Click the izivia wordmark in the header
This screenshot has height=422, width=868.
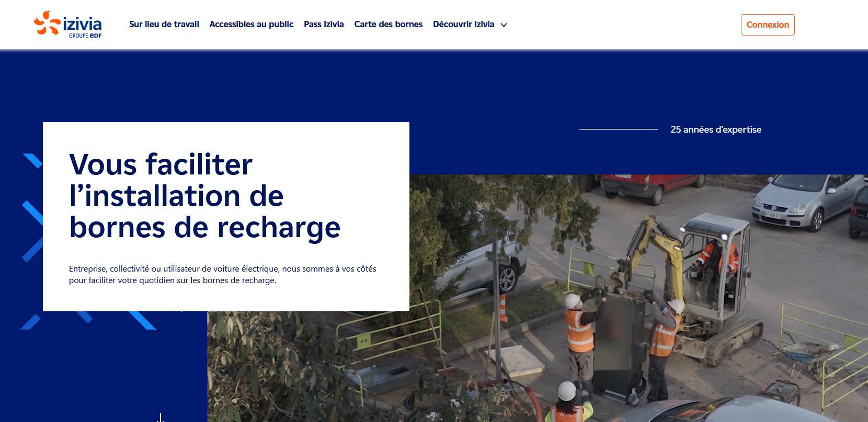[x=82, y=24]
